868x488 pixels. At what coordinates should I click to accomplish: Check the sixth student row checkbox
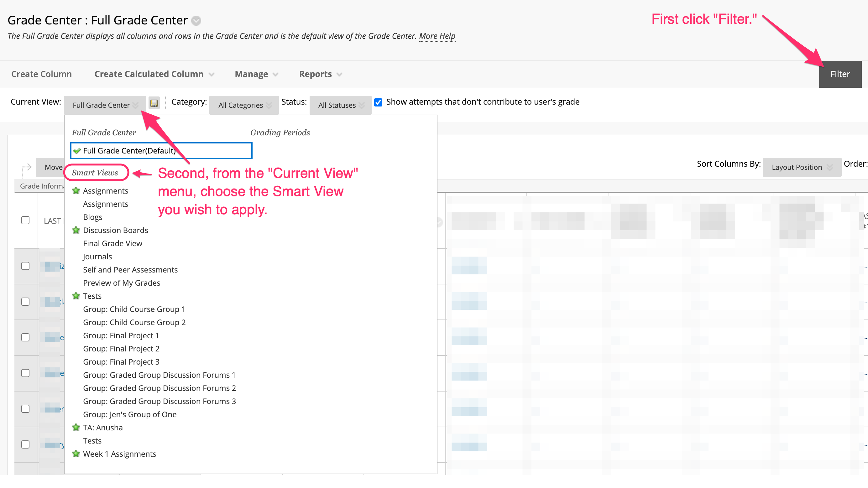pyautogui.click(x=25, y=444)
